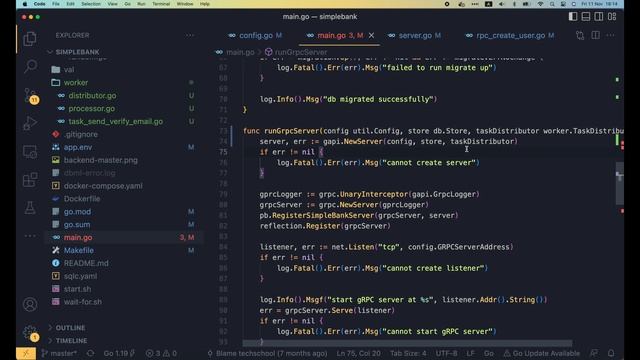Expand the OUTLINE section
This screenshot has height=360, width=640.
point(70,328)
